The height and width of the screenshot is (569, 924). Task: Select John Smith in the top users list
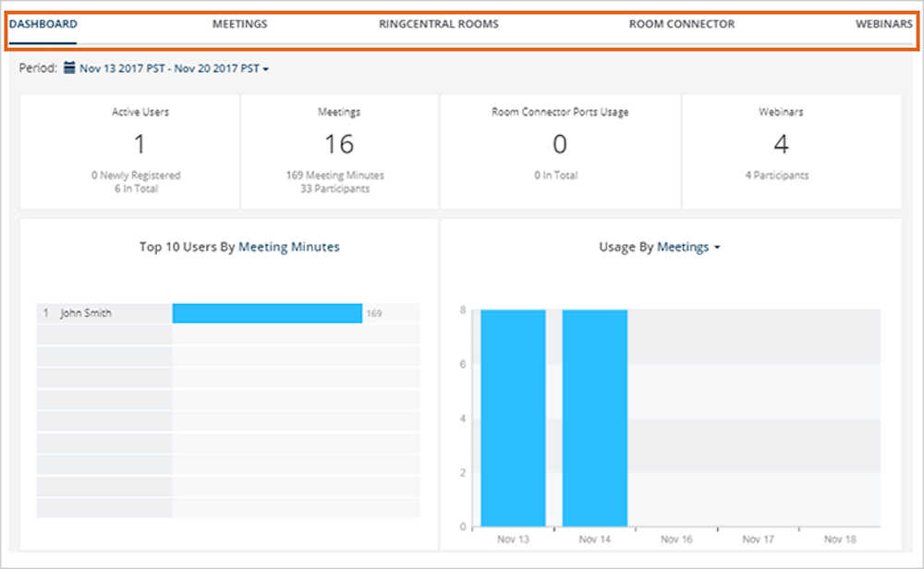click(86, 313)
